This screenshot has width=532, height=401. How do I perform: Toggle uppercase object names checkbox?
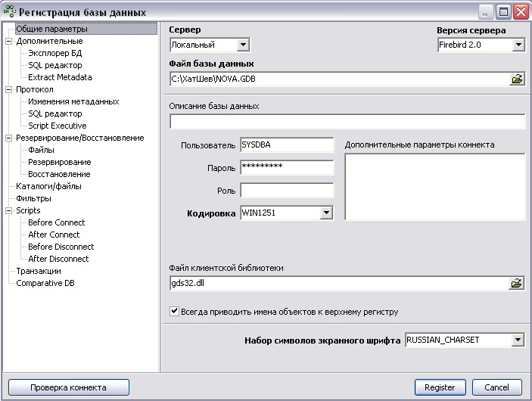[174, 311]
